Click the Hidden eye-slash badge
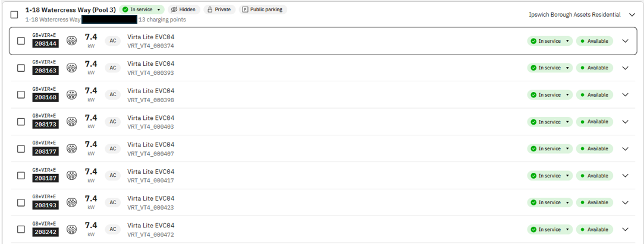 184,9
